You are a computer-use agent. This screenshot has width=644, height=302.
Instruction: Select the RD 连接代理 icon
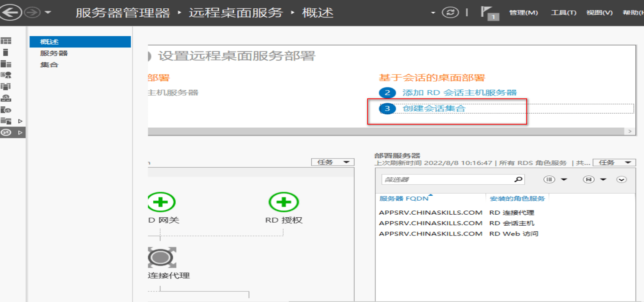coord(162,258)
